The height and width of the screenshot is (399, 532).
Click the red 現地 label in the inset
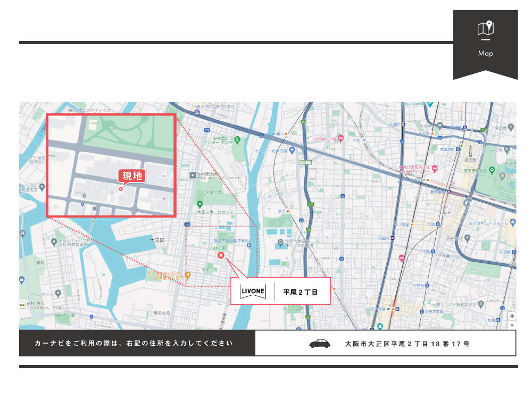pos(132,176)
